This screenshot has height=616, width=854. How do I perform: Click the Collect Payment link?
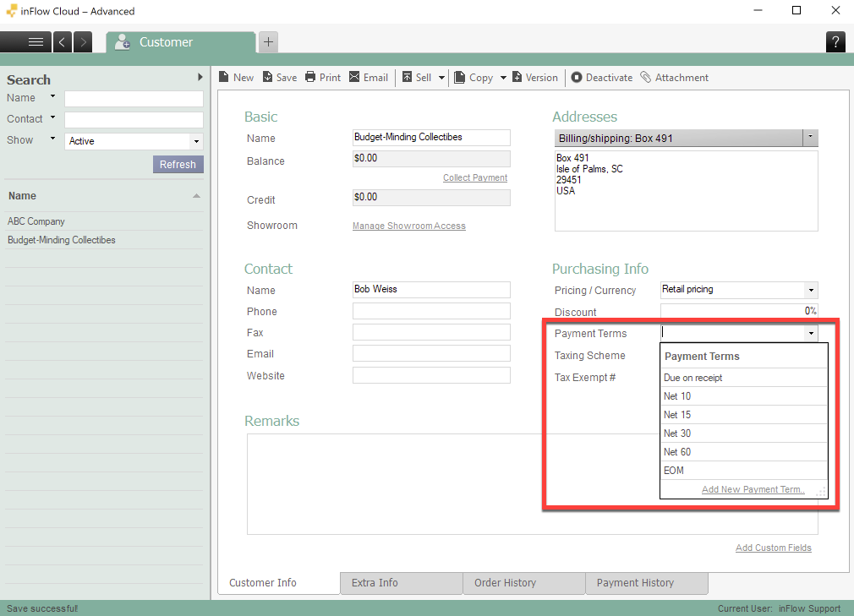pos(475,177)
